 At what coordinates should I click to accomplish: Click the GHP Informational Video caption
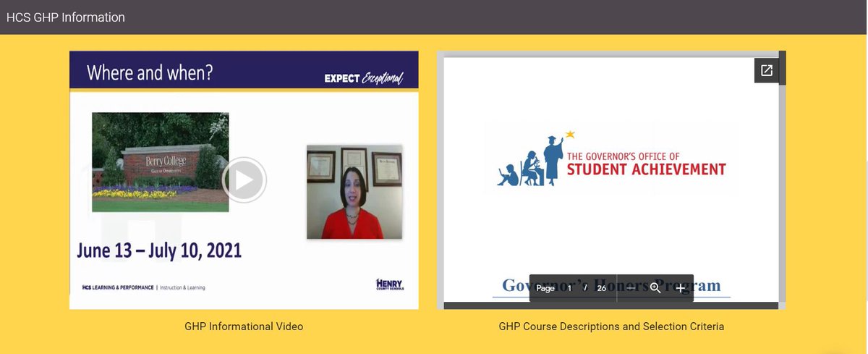pyautogui.click(x=244, y=326)
